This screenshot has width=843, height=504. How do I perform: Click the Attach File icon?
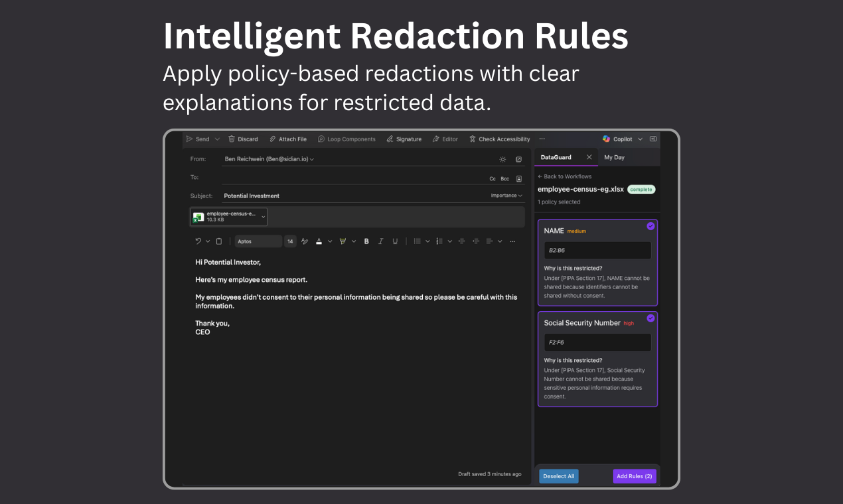point(271,139)
